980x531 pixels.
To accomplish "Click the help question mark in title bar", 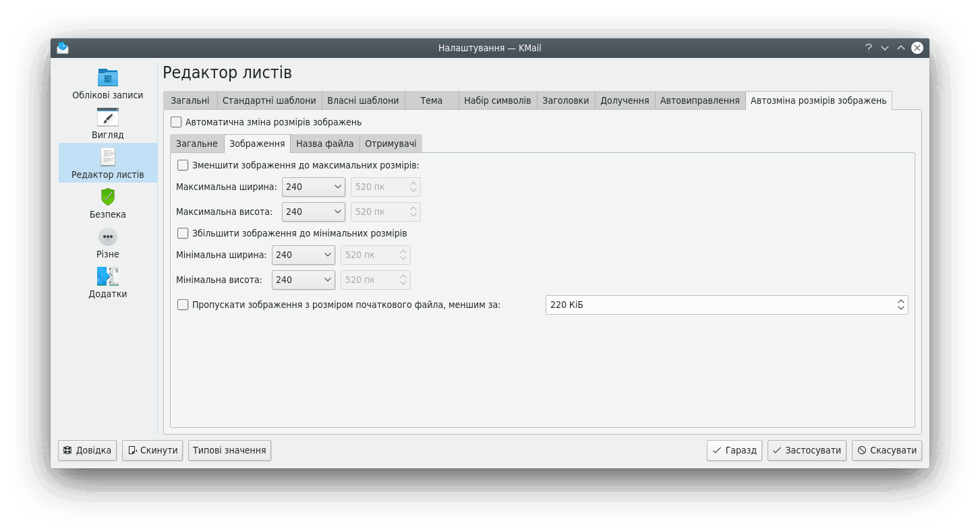I will (869, 48).
